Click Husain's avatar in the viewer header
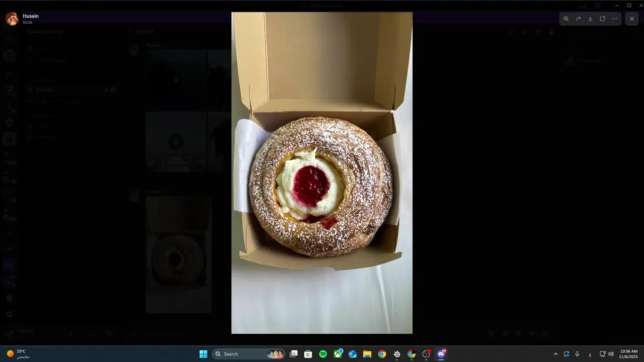The height and width of the screenshot is (362, 644). (12, 19)
